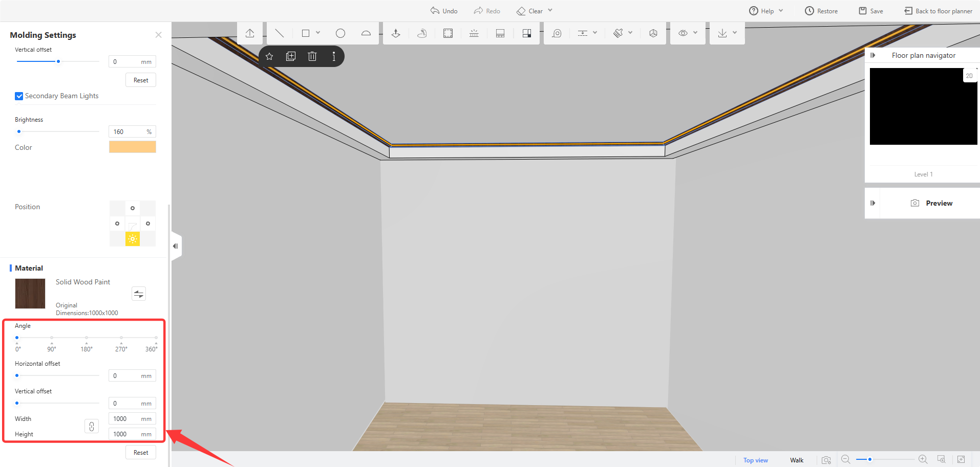Toggle Secondary Beam Lights checkbox
Viewport: 980px width, 467px height.
(x=19, y=96)
